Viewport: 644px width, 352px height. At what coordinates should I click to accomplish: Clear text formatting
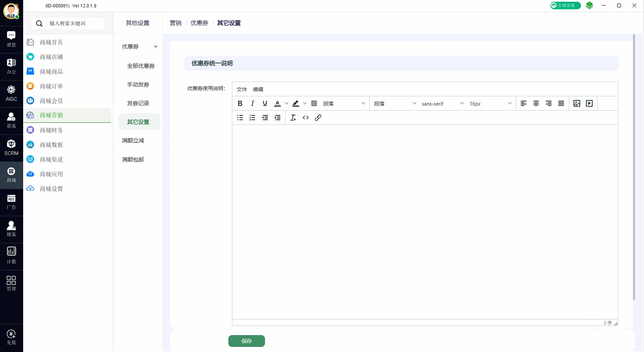(x=293, y=118)
